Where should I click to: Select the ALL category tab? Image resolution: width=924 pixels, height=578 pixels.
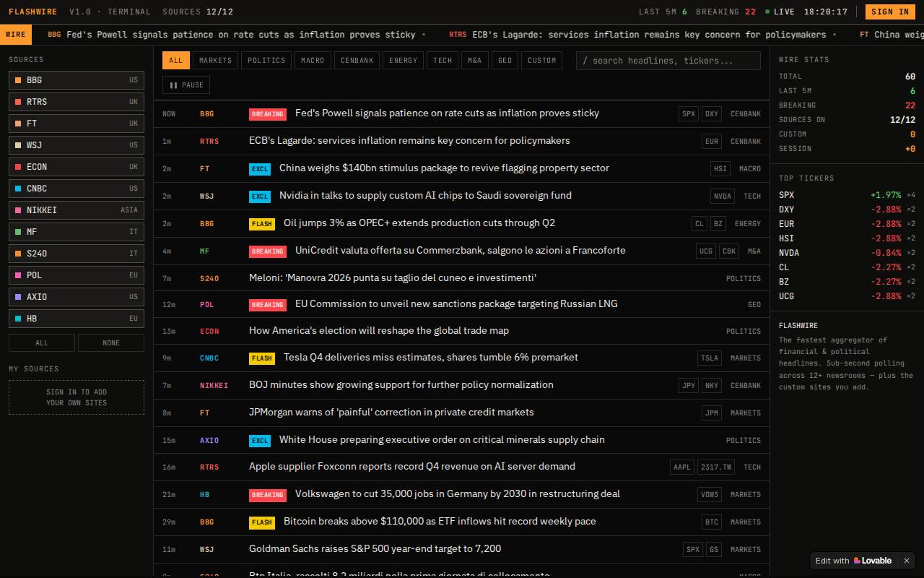point(176,61)
